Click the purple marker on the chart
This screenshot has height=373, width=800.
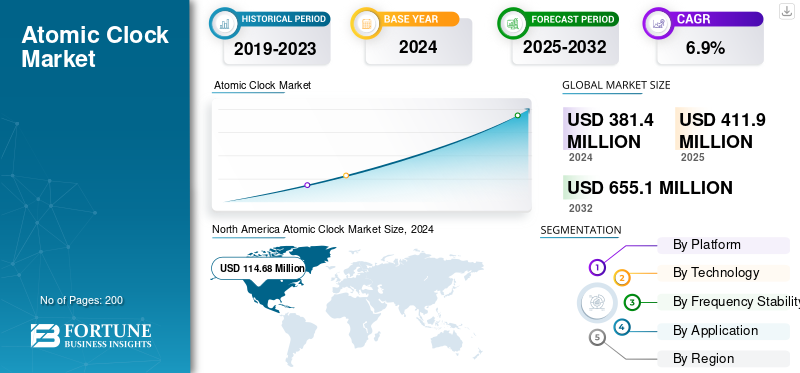click(x=307, y=185)
